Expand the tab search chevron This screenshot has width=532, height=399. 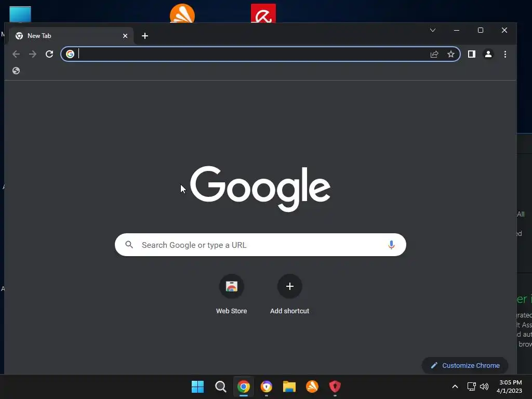(x=433, y=30)
